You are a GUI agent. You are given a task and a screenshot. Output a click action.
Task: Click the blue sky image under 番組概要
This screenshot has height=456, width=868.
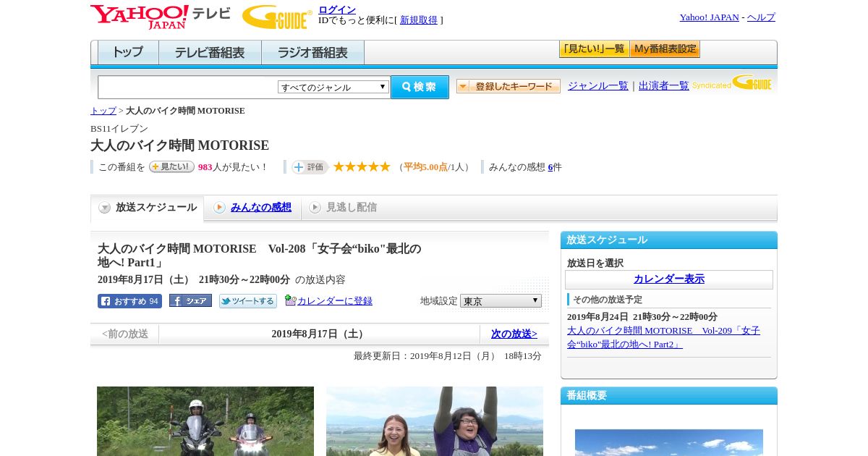tap(669, 442)
